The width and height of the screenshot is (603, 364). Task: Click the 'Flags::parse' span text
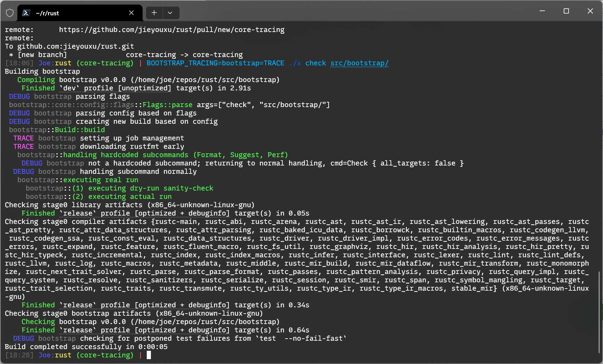point(167,105)
